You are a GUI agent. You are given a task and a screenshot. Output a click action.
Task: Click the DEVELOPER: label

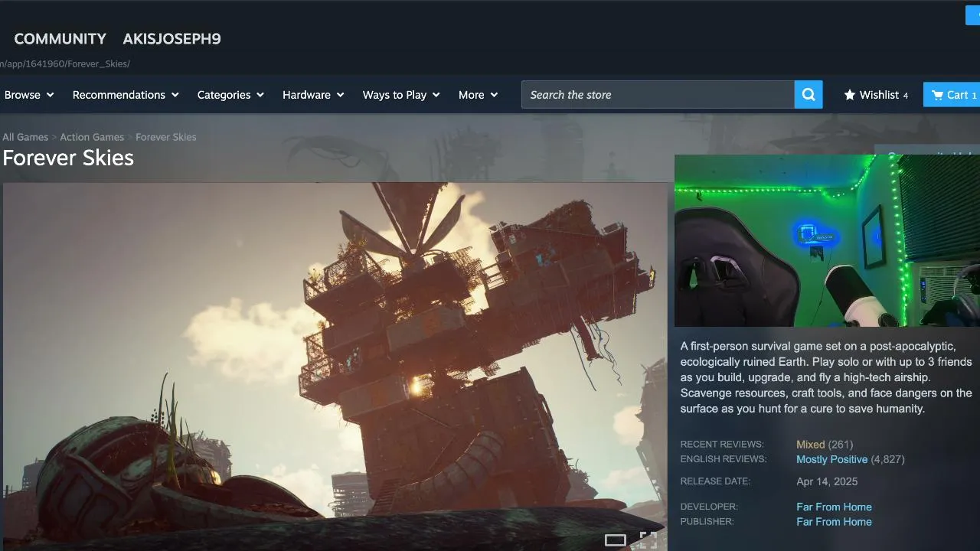(x=709, y=507)
